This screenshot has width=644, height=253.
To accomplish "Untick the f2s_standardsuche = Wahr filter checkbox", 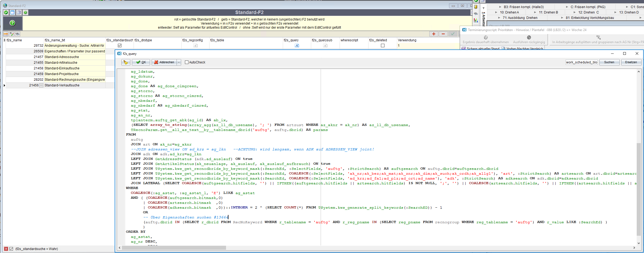I will 11,249.
